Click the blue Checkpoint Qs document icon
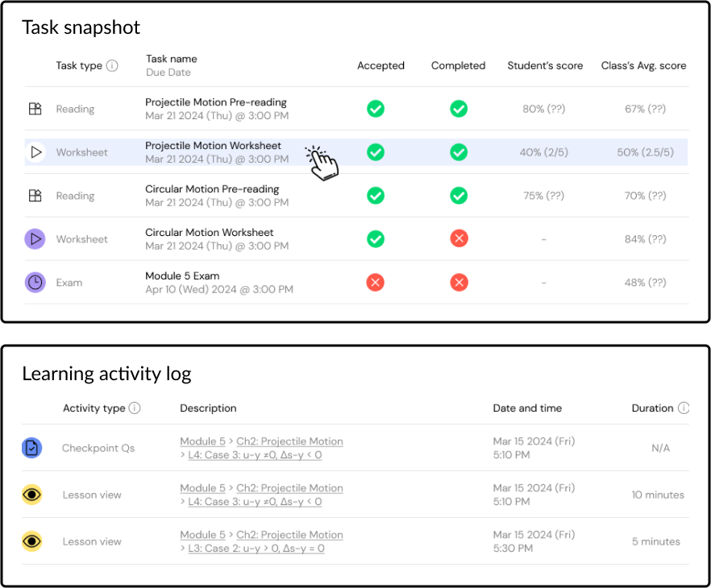 (x=31, y=448)
